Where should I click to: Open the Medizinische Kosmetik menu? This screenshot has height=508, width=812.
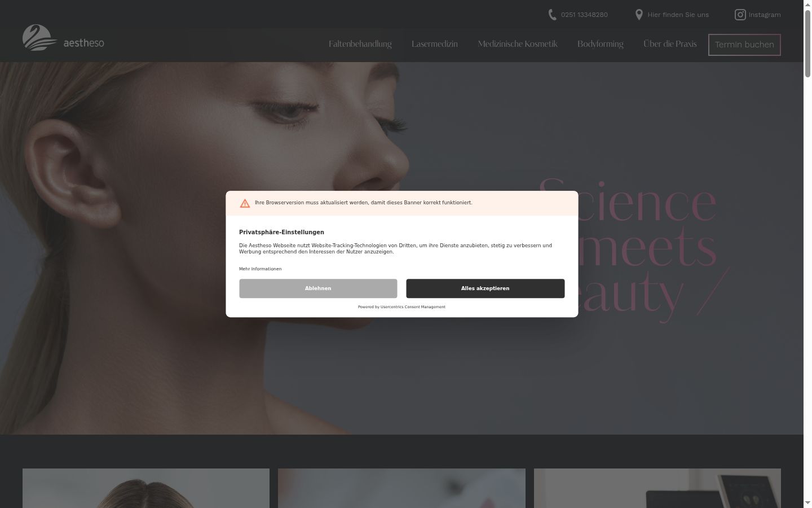(518, 44)
